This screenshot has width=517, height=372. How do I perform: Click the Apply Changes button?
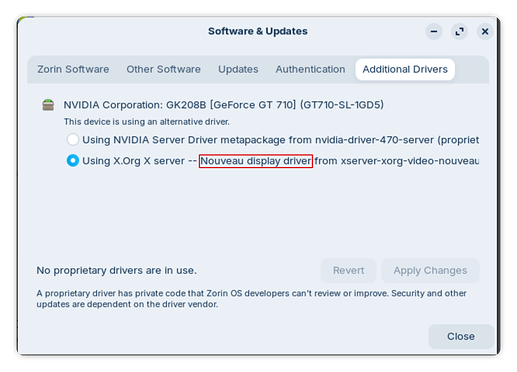(430, 270)
